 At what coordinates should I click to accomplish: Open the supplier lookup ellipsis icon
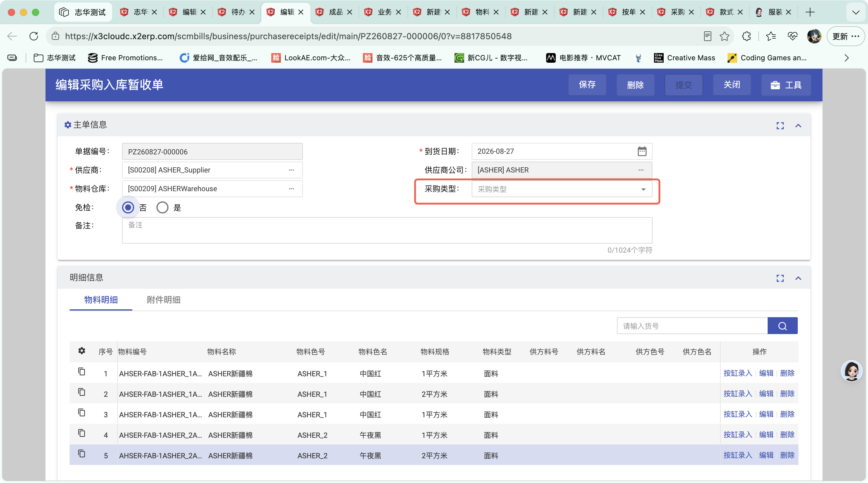(291, 170)
